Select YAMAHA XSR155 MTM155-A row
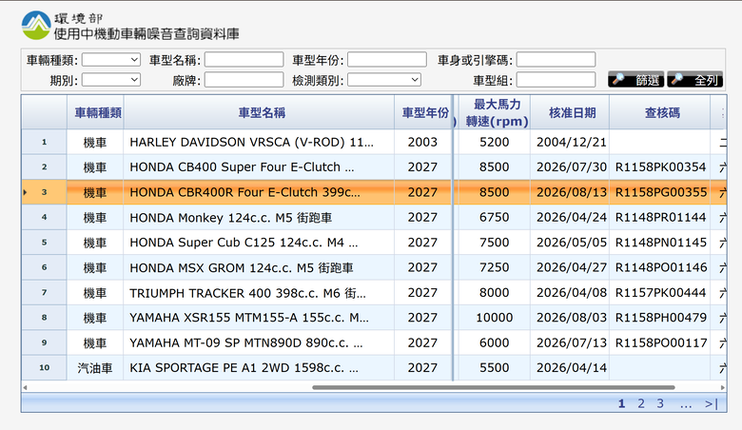The width and height of the screenshot is (742, 430). tap(374, 317)
